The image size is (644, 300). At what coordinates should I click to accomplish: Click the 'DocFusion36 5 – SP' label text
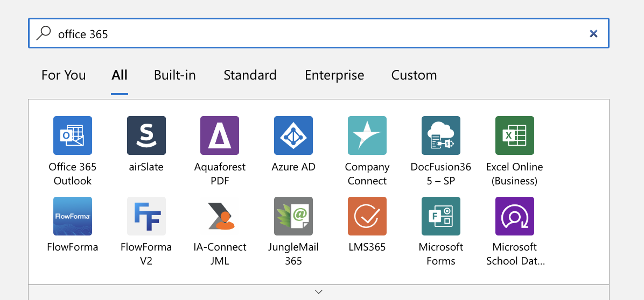click(x=440, y=174)
